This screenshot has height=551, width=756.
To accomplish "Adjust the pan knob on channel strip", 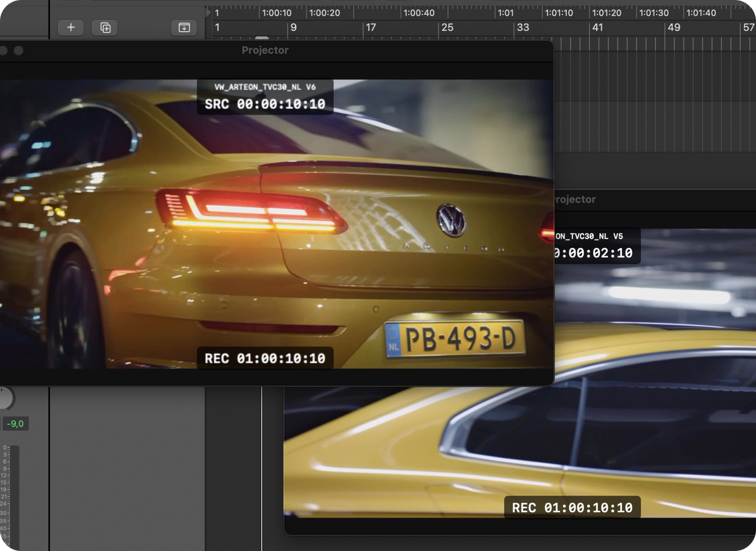I will tap(5, 399).
